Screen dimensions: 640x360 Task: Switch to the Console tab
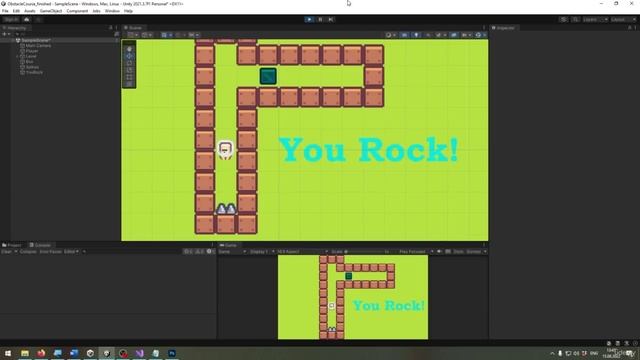click(x=40, y=245)
